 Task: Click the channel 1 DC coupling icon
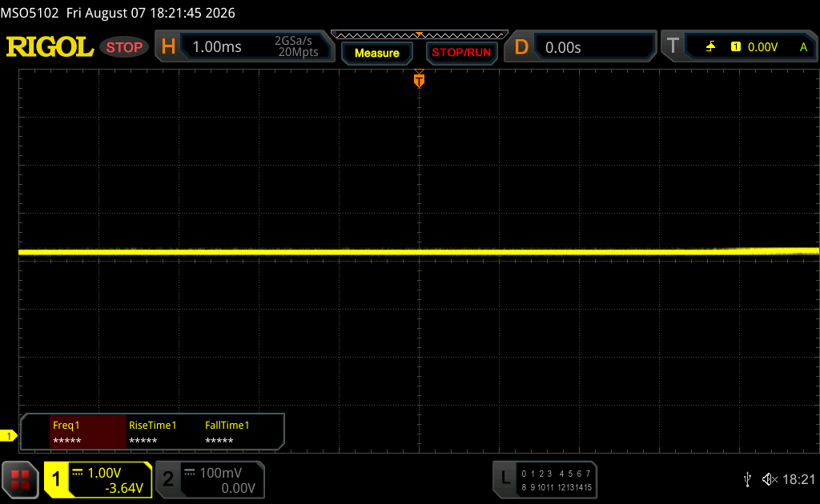coord(78,473)
